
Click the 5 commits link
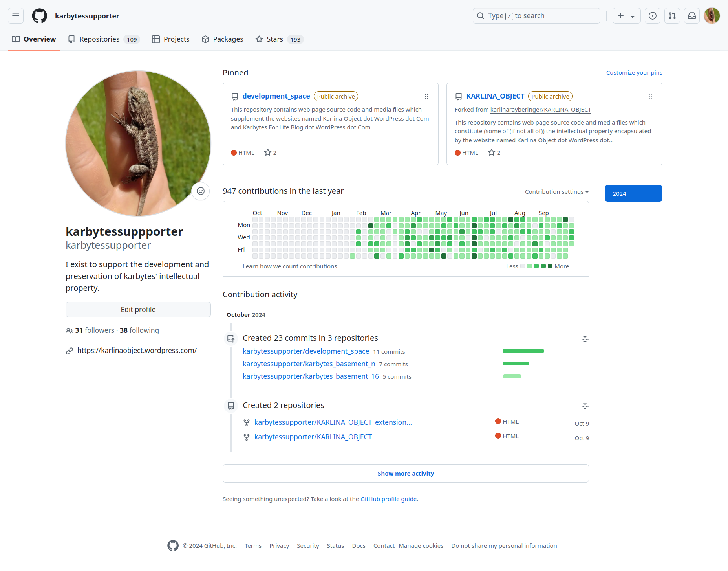tap(397, 377)
